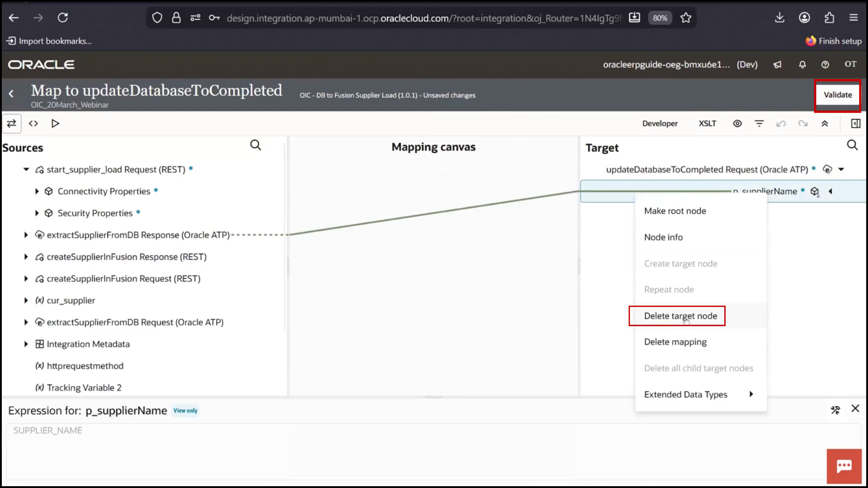Open the browser hamburger menu
The height and width of the screenshot is (488, 868).
pyautogui.click(x=854, y=18)
